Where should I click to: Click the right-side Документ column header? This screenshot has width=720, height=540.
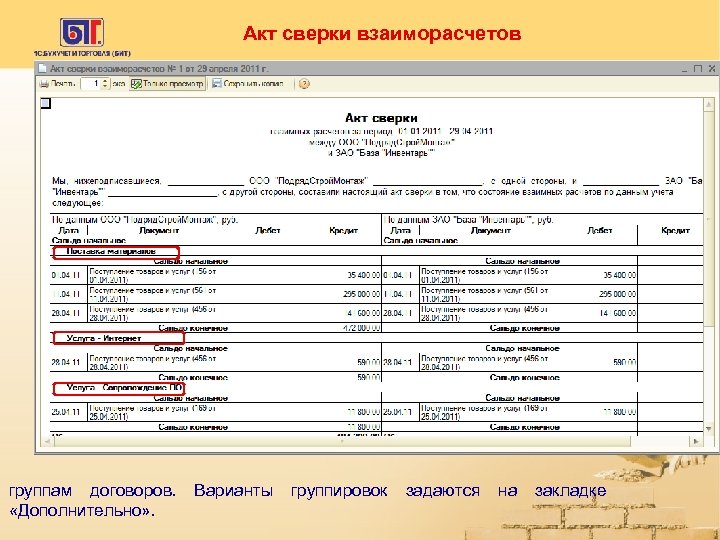[491, 231]
